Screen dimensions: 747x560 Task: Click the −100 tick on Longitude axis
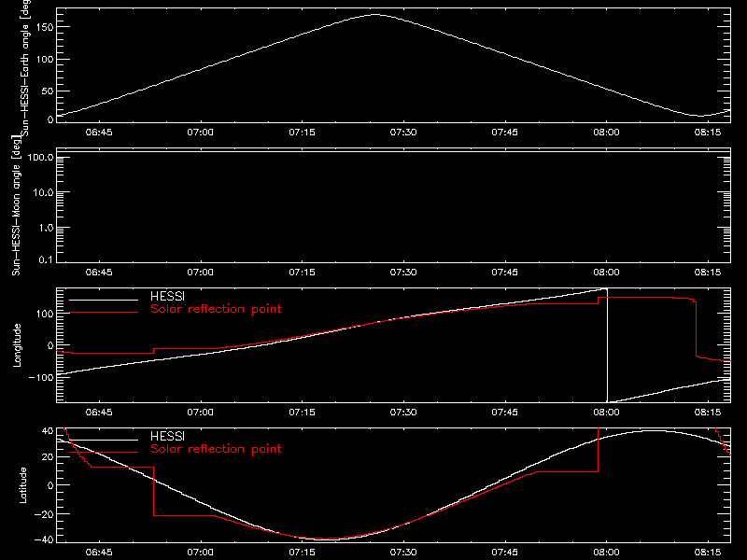point(41,377)
